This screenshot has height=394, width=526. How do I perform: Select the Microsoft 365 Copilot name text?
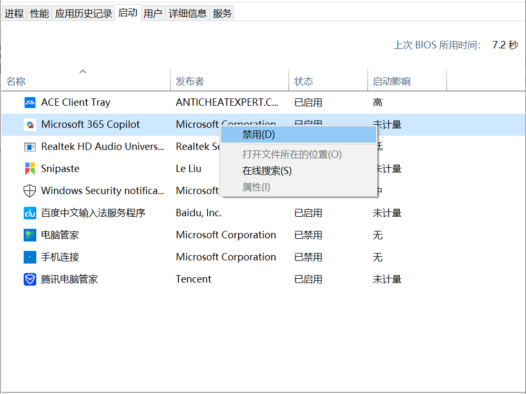pyautogui.click(x=90, y=124)
